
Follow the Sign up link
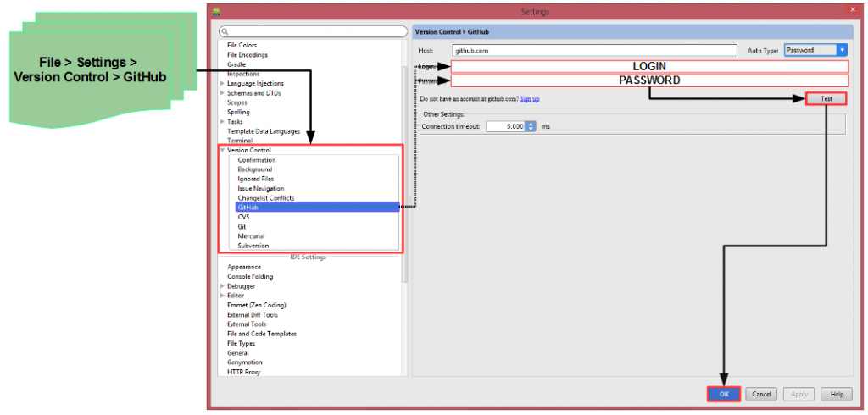point(530,98)
